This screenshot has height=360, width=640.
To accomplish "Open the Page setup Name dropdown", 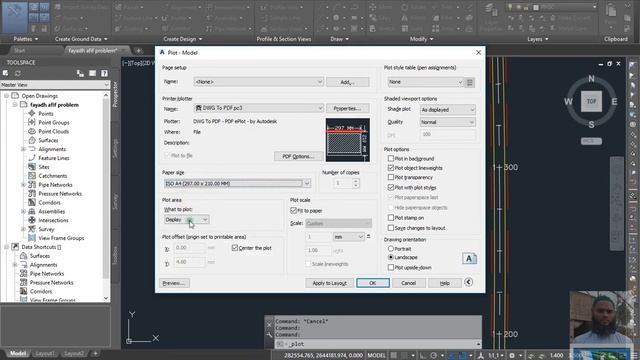I will click(258, 82).
